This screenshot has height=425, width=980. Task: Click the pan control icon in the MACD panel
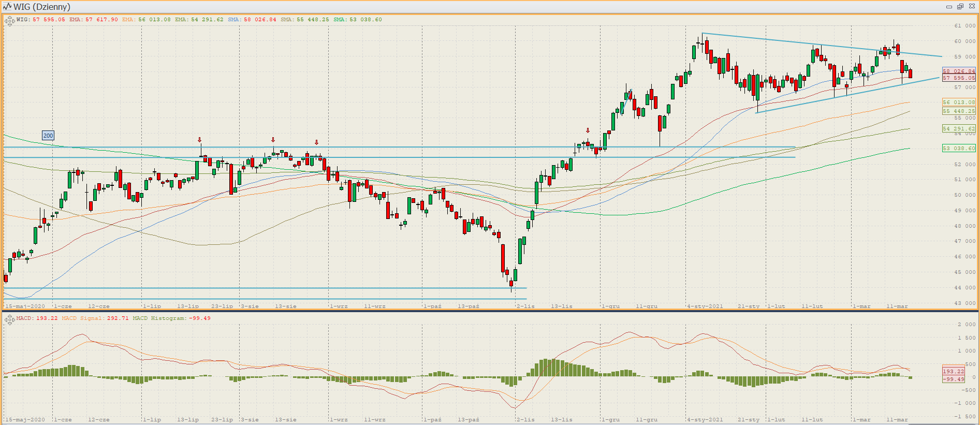[x=9, y=320]
